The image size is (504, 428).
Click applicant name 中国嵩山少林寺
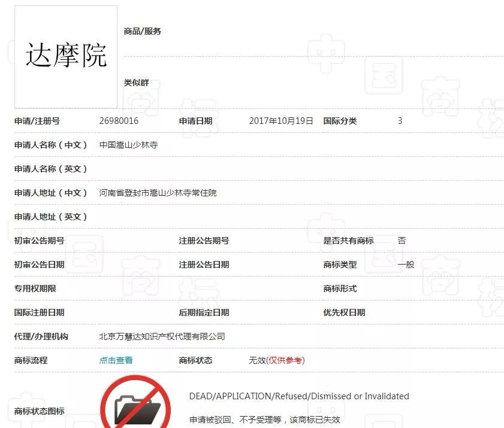(129, 145)
